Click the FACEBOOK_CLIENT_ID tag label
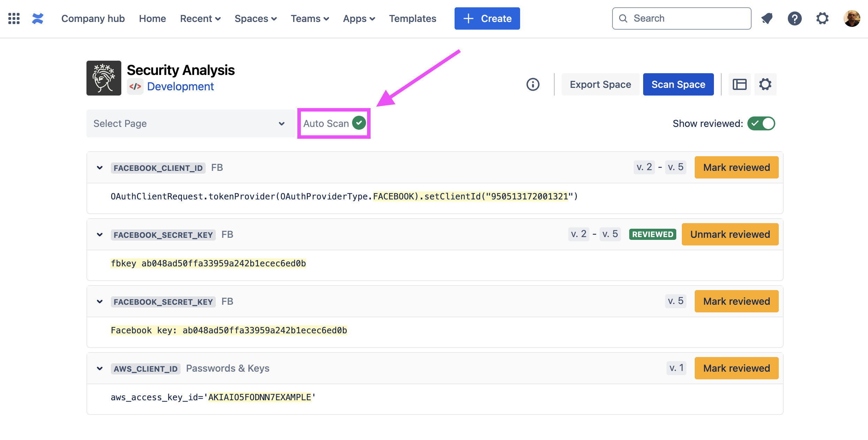The width and height of the screenshot is (868, 440). pos(158,168)
